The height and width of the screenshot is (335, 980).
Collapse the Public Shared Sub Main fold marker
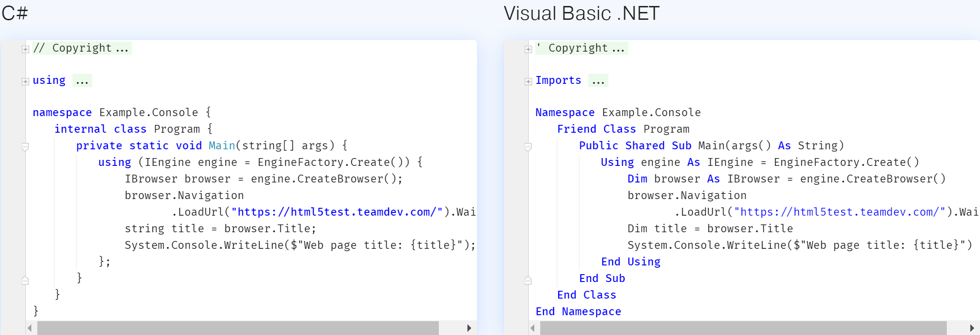(x=528, y=147)
